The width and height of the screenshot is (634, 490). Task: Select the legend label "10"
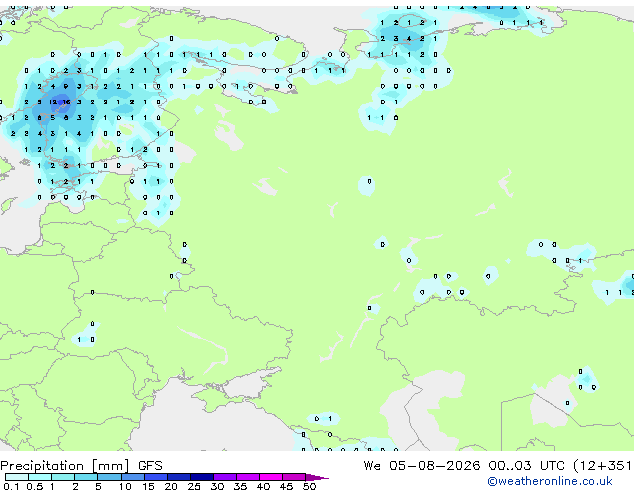(125, 486)
